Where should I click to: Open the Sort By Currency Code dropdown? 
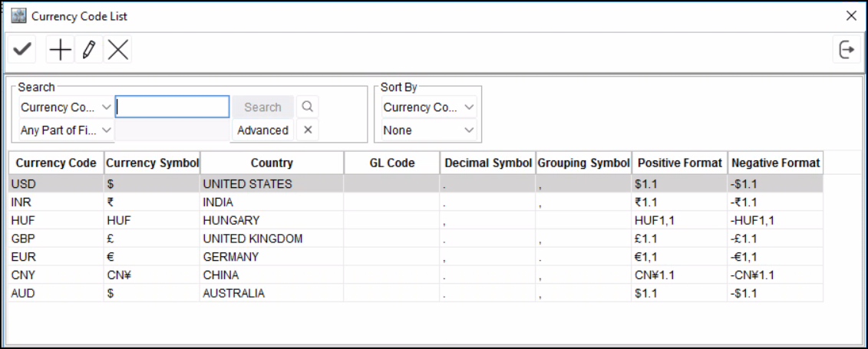click(x=429, y=107)
